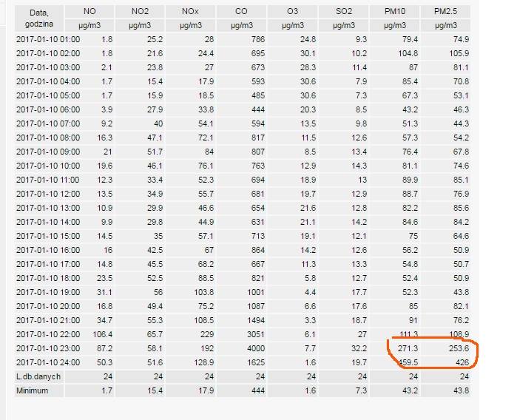Select the 2017-01-10 12:00 row label
The image size is (517, 420).
coord(48,194)
